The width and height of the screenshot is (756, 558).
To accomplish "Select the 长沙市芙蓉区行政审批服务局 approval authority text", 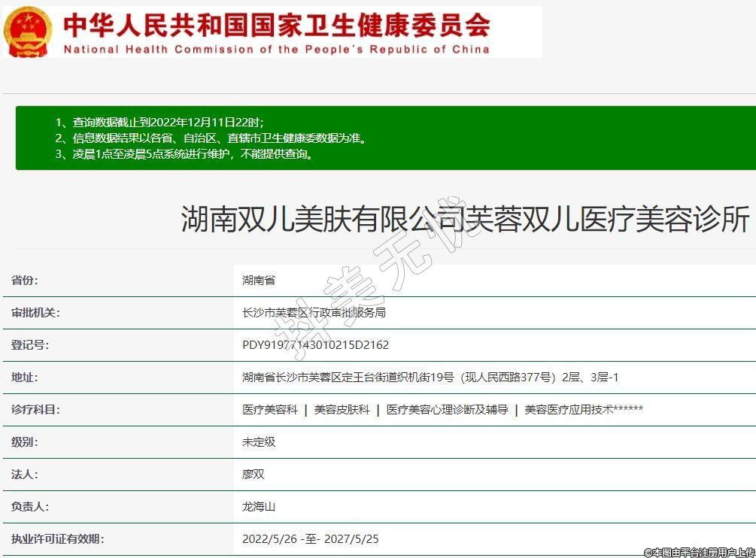I will pyautogui.click(x=314, y=313).
